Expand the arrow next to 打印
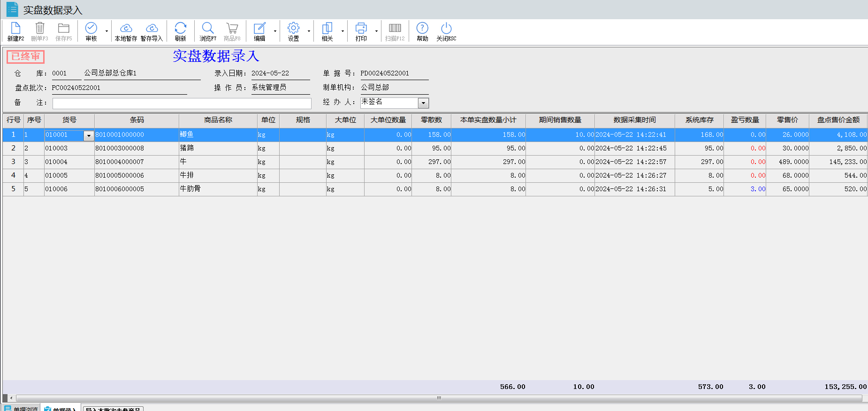This screenshot has width=868, height=411. 376,31
